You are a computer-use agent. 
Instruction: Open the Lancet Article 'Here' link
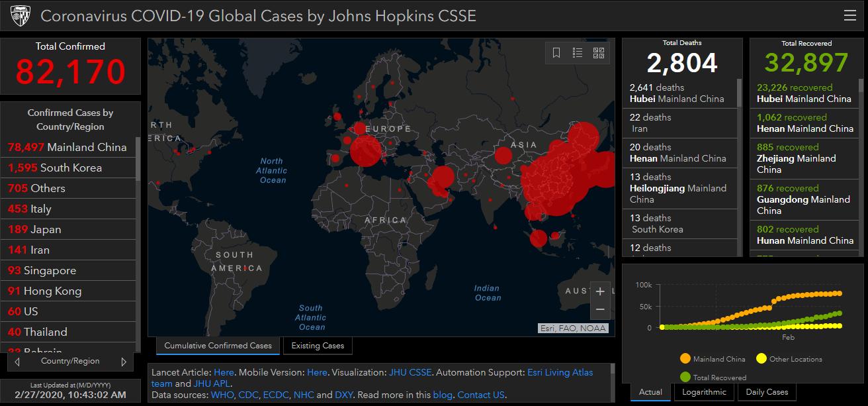point(224,372)
